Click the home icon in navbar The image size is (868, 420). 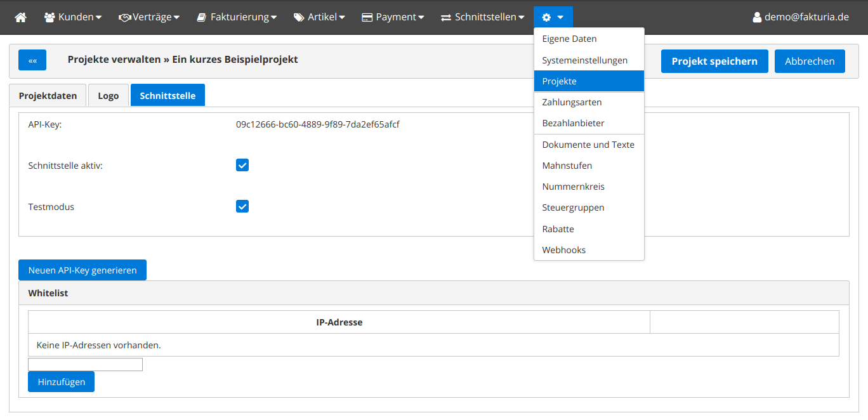[x=21, y=17]
